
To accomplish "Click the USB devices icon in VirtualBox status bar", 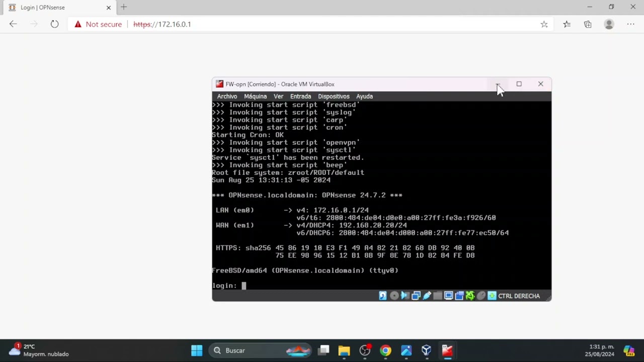I will (x=427, y=296).
